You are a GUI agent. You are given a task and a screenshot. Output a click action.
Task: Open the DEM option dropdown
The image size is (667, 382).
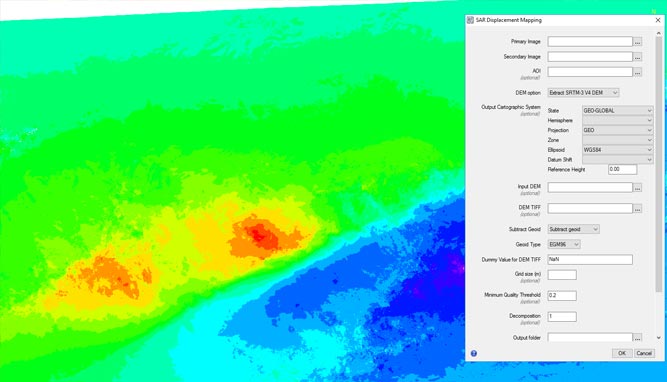tap(583, 93)
